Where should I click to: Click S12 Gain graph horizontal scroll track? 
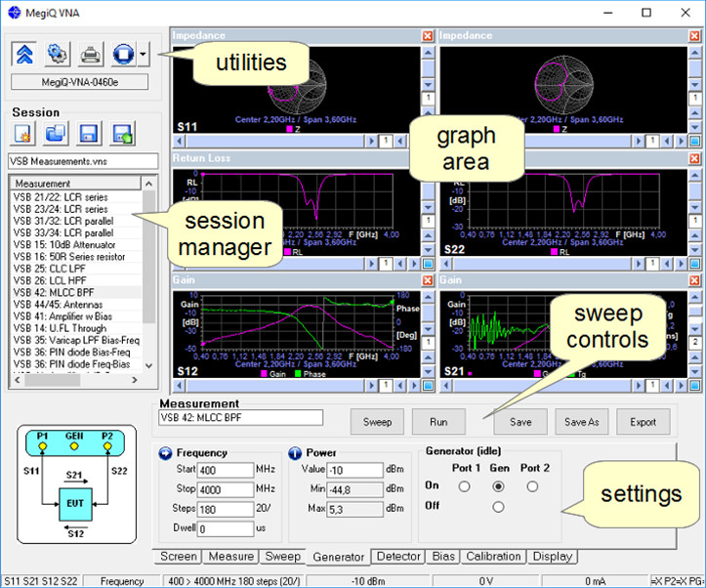point(274,386)
